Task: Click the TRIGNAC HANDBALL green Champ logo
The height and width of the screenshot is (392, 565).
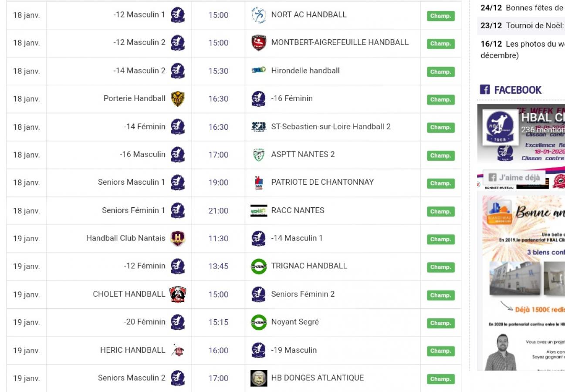Action: [258, 266]
